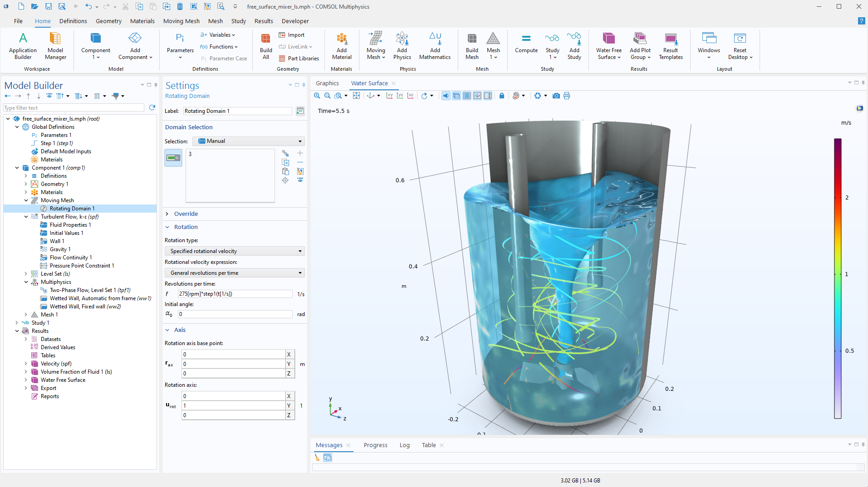Click the Zoom In magnifier icon
Image resolution: width=868 pixels, height=487 pixels.
coord(317,96)
